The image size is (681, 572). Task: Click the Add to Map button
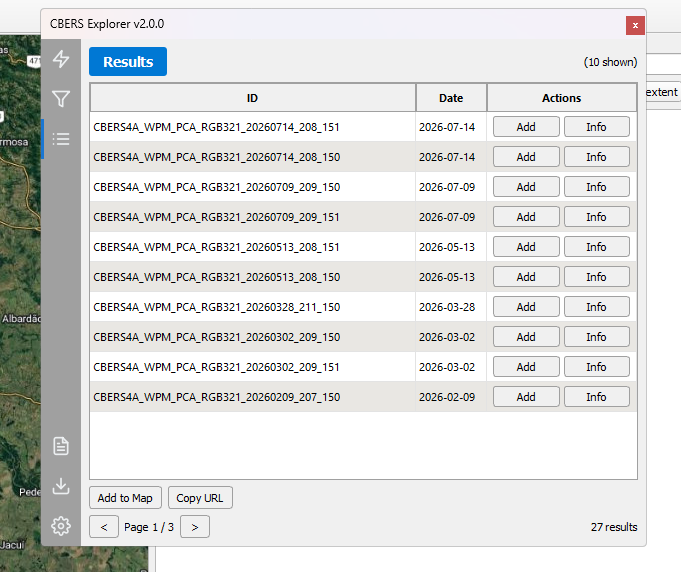pos(125,498)
